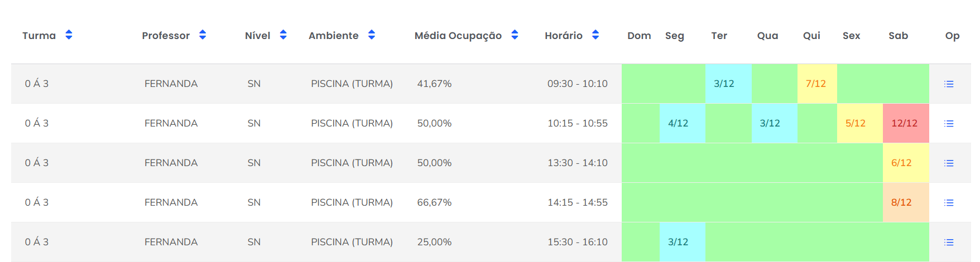Sort by Ambiente using its arrow icon
Image resolution: width=980 pixels, height=262 pixels.
[x=372, y=35]
